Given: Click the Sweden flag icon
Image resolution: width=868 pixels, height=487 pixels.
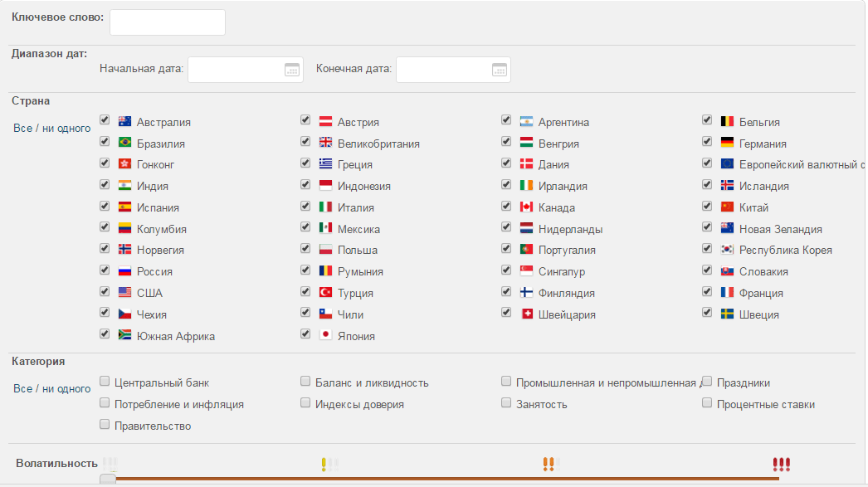Looking at the screenshot, I should [727, 314].
